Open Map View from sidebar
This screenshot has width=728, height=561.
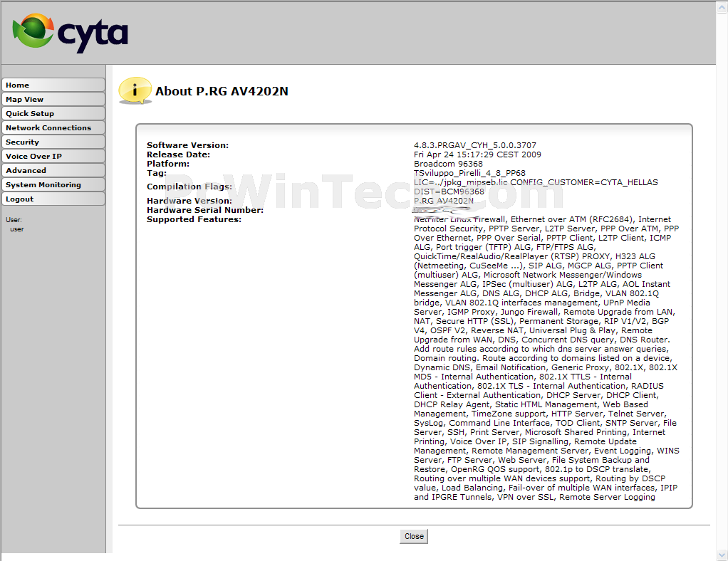[x=53, y=99]
